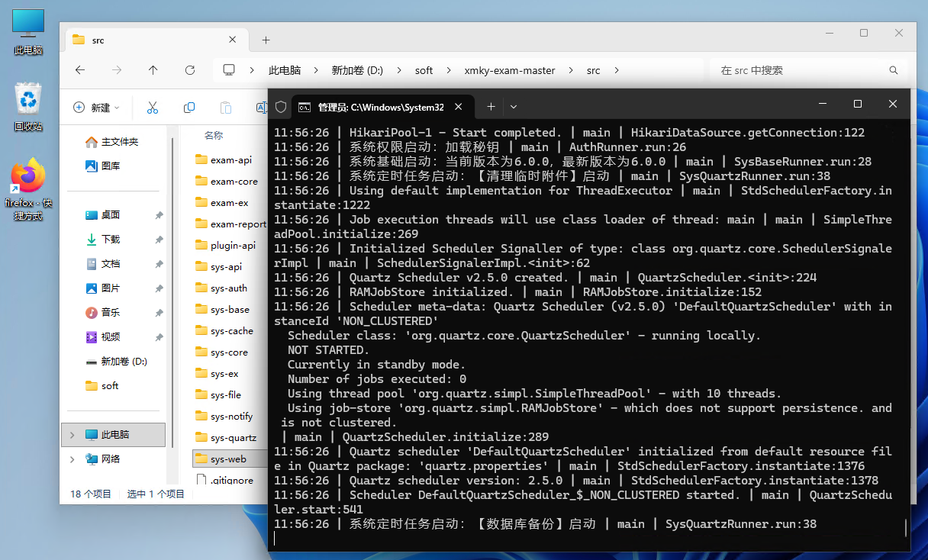Open the 新建 dropdown menu

pyautogui.click(x=96, y=108)
